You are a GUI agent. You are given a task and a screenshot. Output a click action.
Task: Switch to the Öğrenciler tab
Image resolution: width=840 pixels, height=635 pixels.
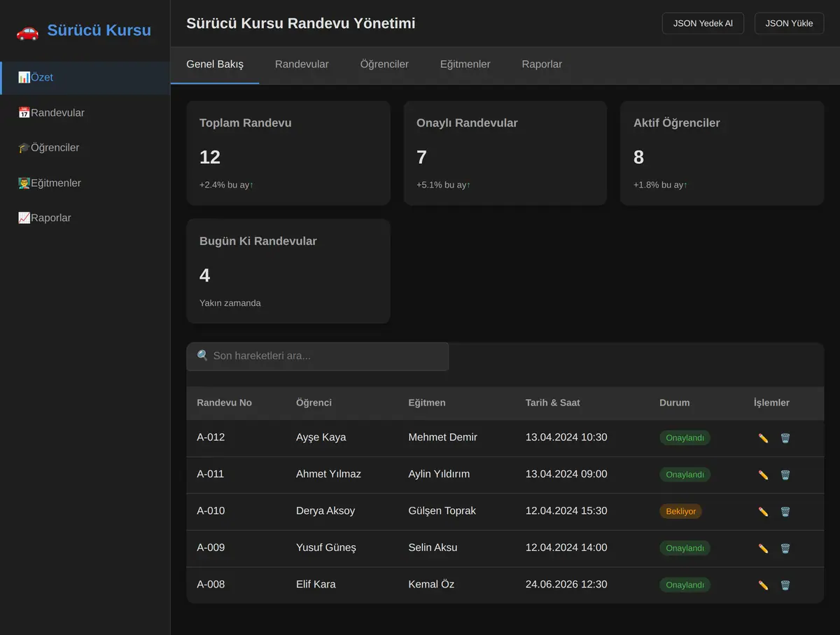pyautogui.click(x=384, y=64)
